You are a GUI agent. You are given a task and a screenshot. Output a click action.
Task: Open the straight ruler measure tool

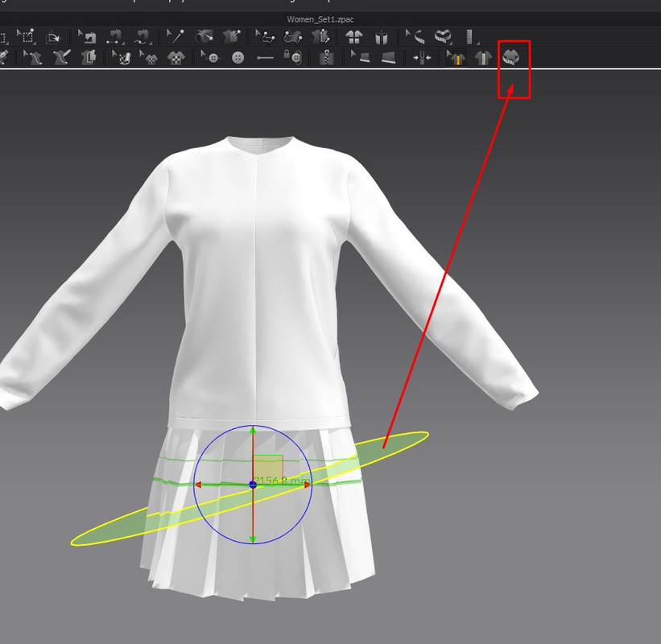pos(470,37)
